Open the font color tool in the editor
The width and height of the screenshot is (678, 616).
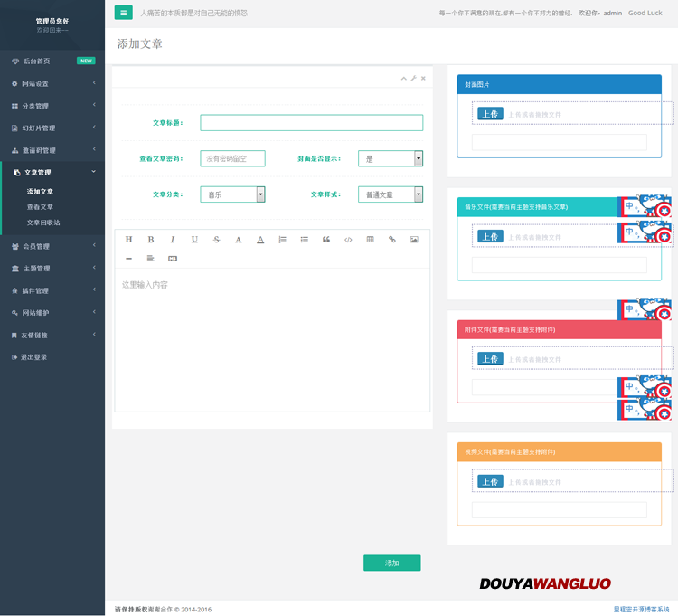[260, 240]
